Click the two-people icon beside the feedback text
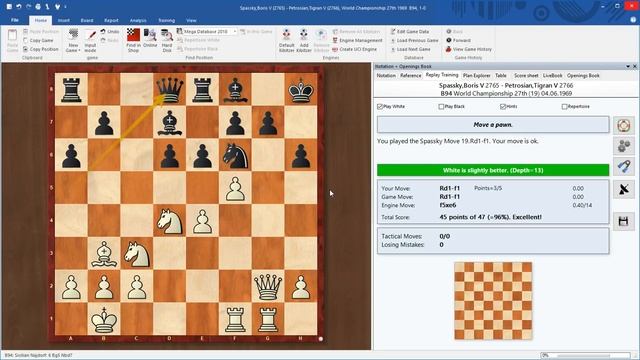The height and width of the screenshot is (360, 640). pos(623,146)
